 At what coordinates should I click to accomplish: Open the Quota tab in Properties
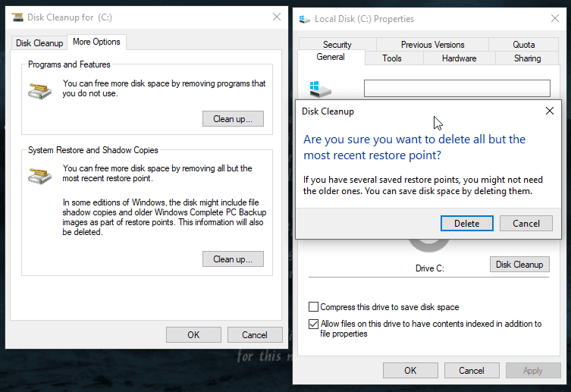point(524,45)
